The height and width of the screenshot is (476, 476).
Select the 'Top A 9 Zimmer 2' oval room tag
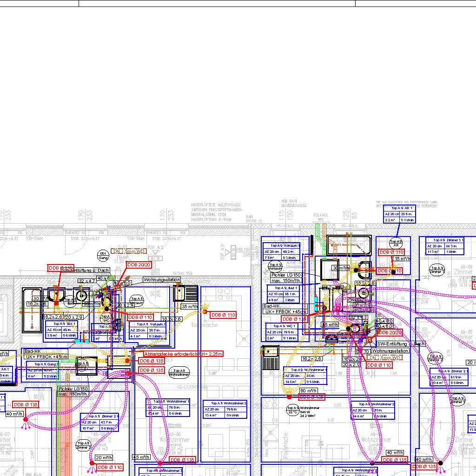tap(435, 358)
